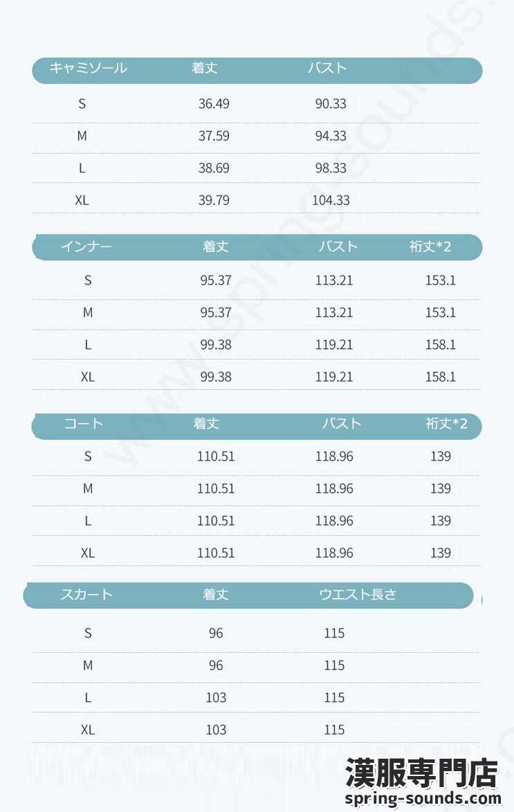Screen dimensions: 514x812
Task: Select camisole M length value 37.59
Action: (214, 136)
